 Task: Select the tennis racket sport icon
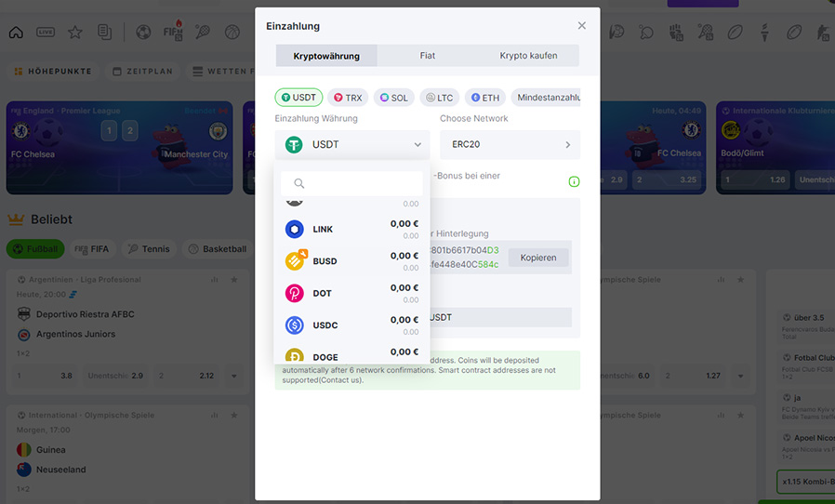[203, 33]
